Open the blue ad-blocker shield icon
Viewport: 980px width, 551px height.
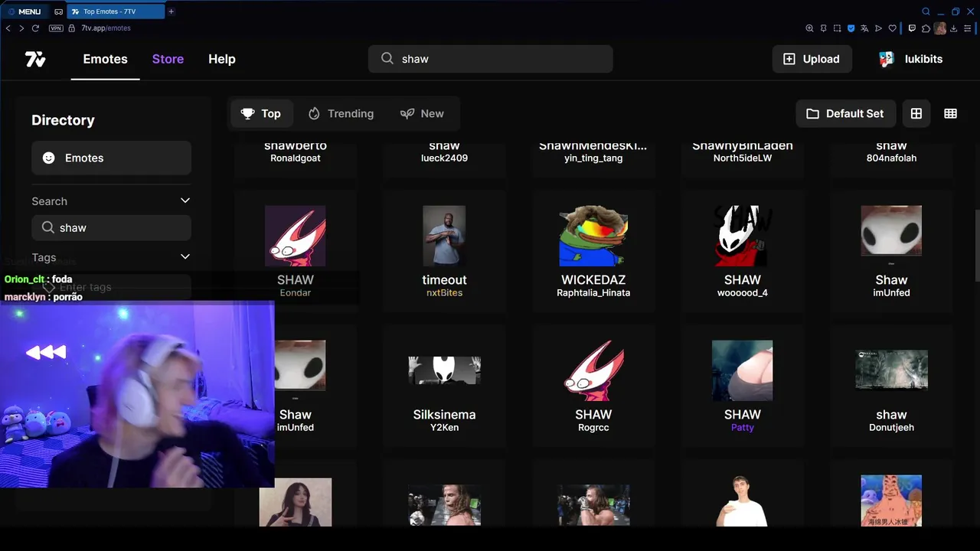pos(851,28)
